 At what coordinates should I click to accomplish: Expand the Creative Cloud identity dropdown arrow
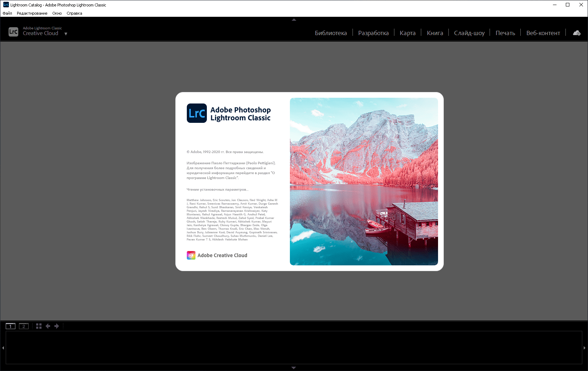[66, 34]
